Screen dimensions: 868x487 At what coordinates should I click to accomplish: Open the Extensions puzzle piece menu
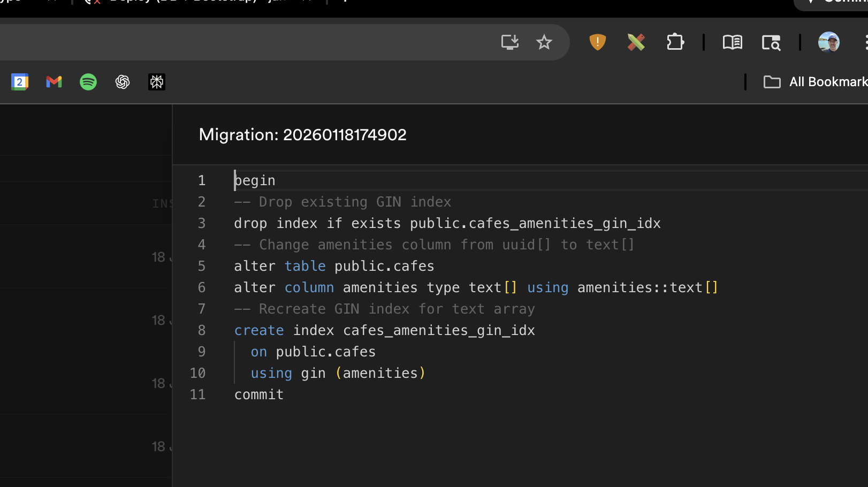click(675, 42)
